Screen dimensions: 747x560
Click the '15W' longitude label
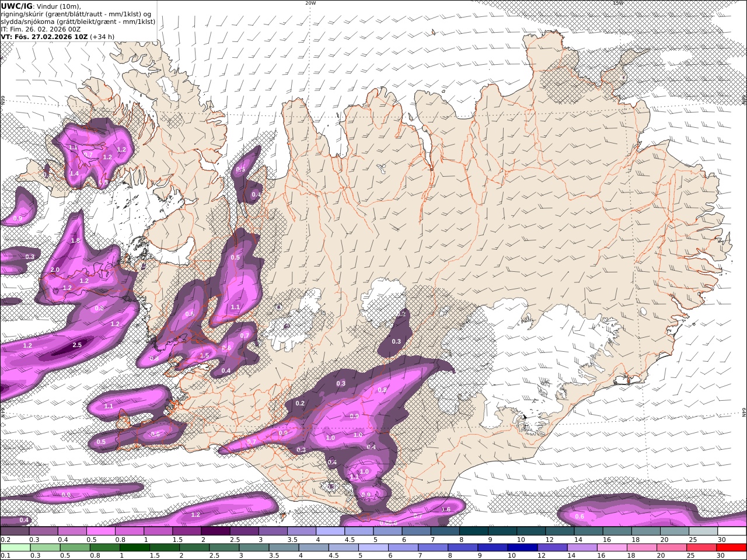[618, 3]
